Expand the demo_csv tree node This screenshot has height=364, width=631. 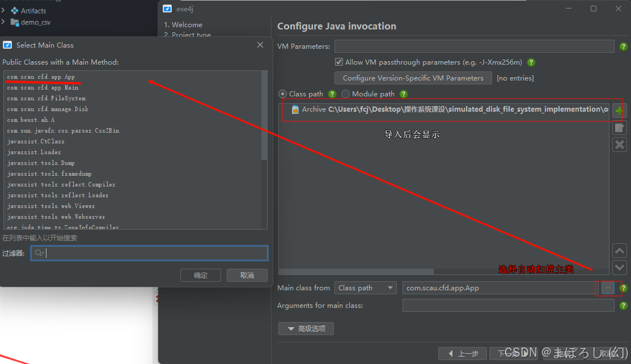pos(3,22)
